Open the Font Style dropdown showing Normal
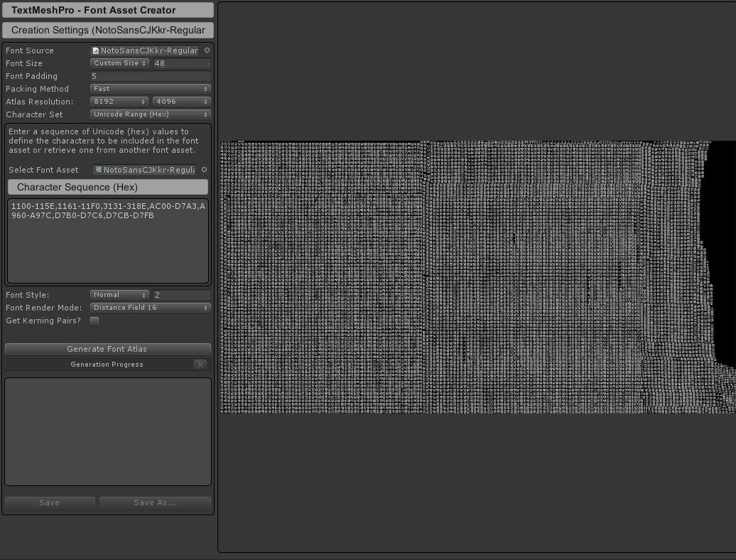 pos(119,294)
